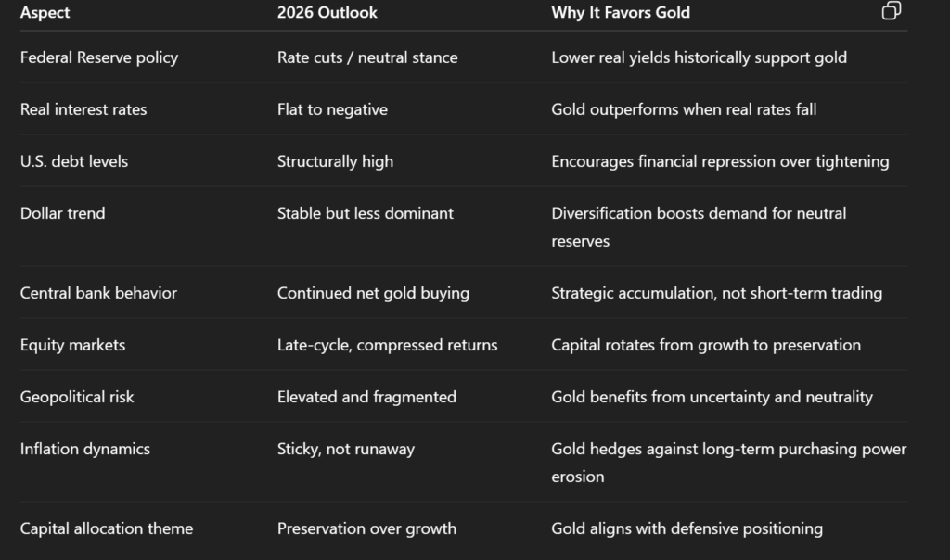Screen dimensions: 950x560
Task: Select the Dollar trend row label
Action: pos(63,213)
